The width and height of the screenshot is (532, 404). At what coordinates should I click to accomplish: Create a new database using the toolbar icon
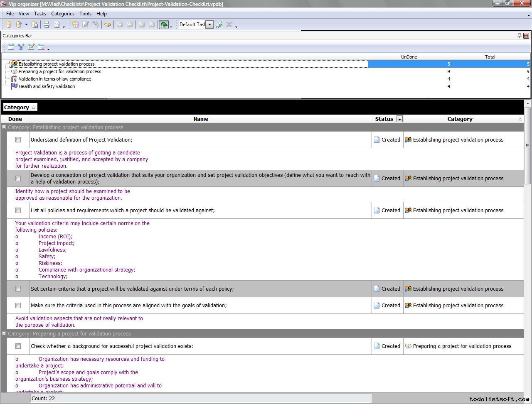click(x=7, y=24)
